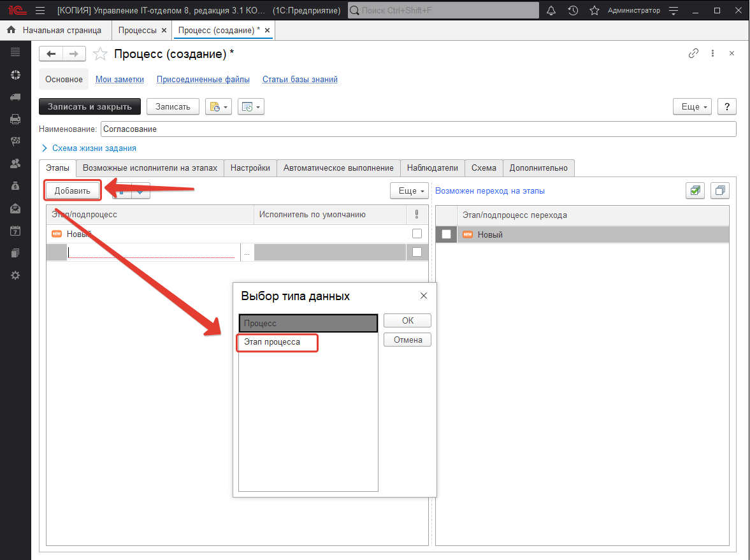This screenshot has height=560, width=750.
Task: Toggle checkbox in the Новый stage row
Action: pyautogui.click(x=417, y=234)
